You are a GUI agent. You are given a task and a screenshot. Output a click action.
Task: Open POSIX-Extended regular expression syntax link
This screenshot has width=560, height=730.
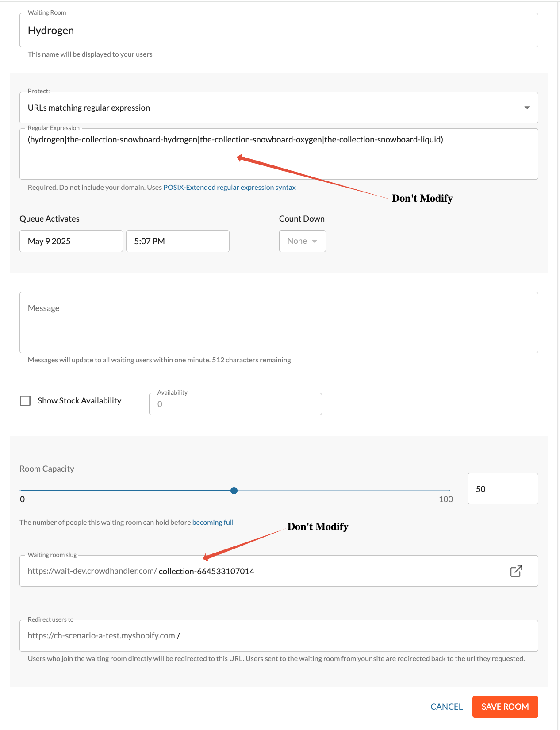[x=230, y=188]
